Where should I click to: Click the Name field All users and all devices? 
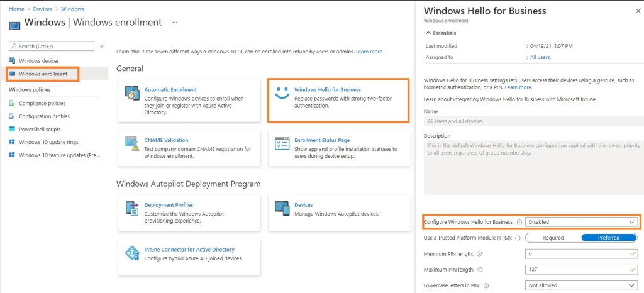coord(534,121)
